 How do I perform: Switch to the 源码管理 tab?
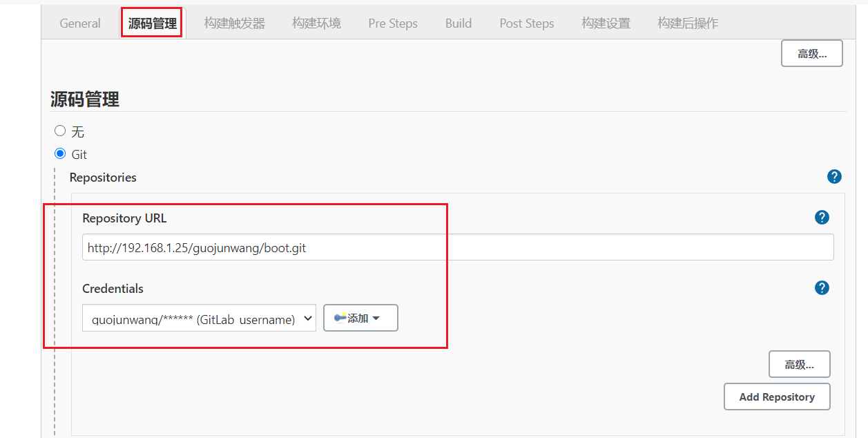[x=152, y=23]
